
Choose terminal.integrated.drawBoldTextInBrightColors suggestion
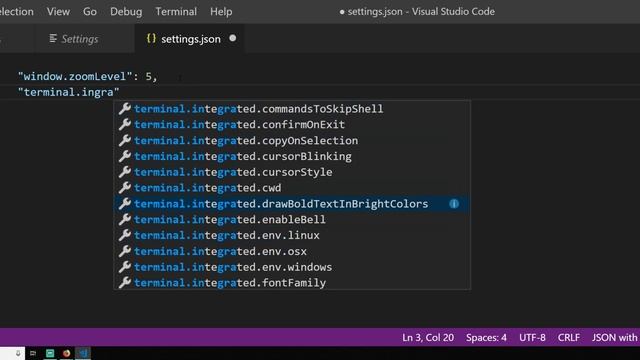pyautogui.click(x=292, y=204)
